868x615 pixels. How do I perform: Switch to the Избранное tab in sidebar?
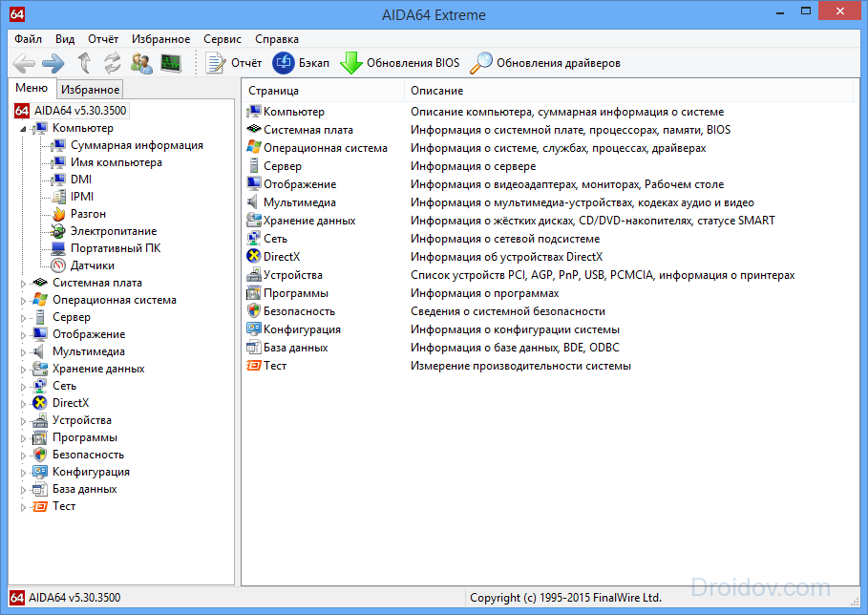pyautogui.click(x=90, y=90)
